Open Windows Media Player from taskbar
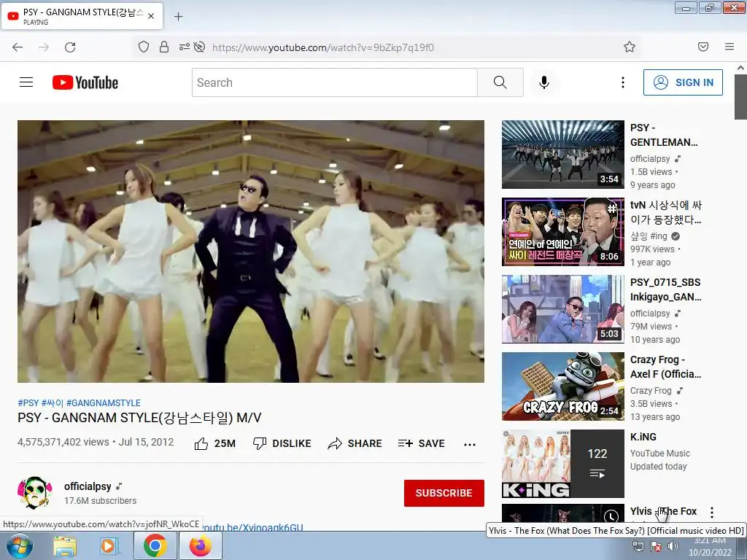 tap(109, 545)
